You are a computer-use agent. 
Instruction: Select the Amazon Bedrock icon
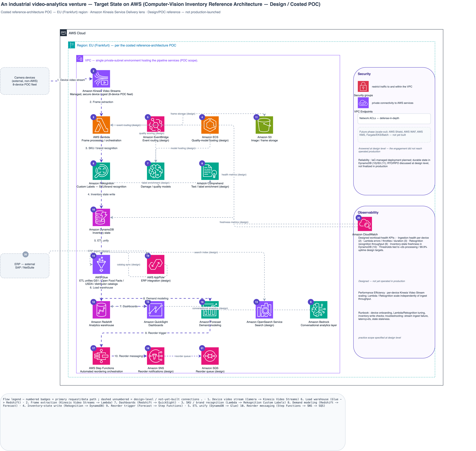click(x=318, y=310)
